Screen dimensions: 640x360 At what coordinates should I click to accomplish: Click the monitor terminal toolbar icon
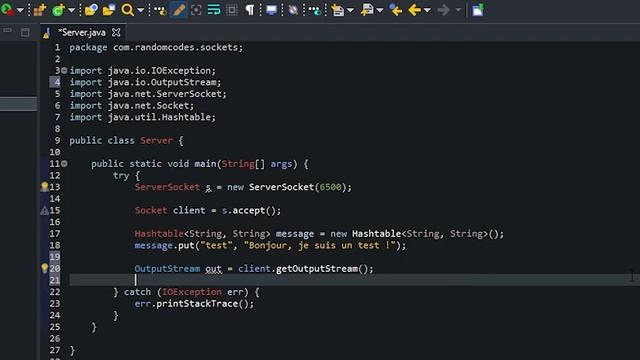271,10
